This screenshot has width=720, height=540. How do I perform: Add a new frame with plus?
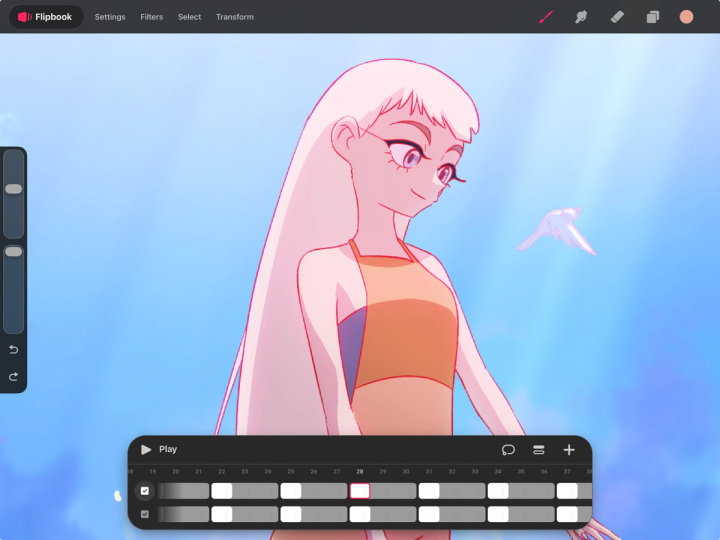pos(569,450)
